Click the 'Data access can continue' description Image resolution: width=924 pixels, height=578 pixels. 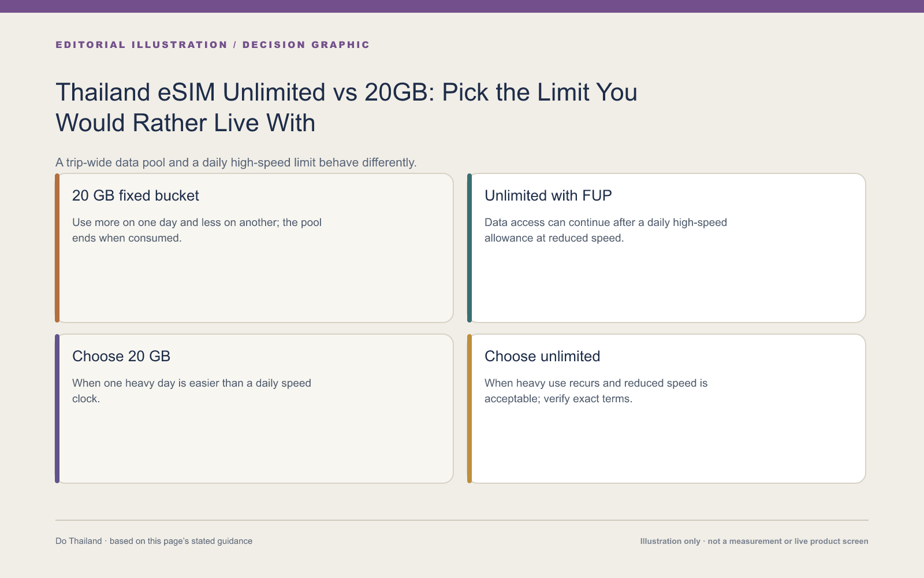(x=606, y=230)
